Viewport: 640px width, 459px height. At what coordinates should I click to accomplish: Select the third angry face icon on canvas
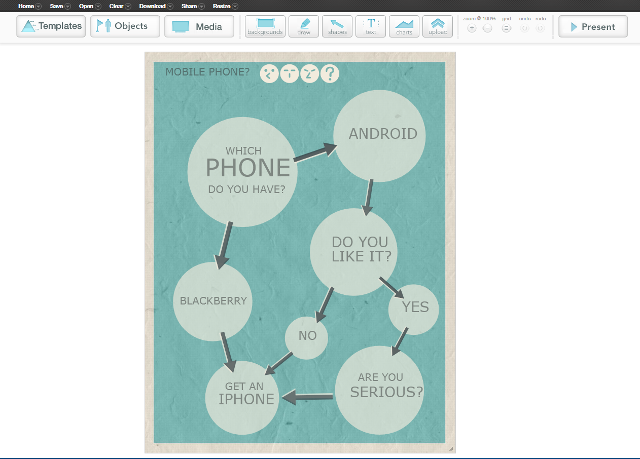(309, 73)
